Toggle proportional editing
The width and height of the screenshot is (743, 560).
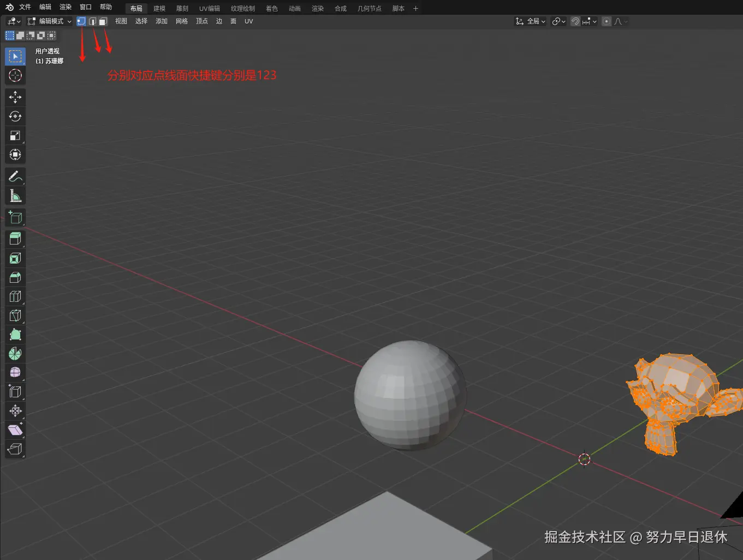pyautogui.click(x=607, y=21)
